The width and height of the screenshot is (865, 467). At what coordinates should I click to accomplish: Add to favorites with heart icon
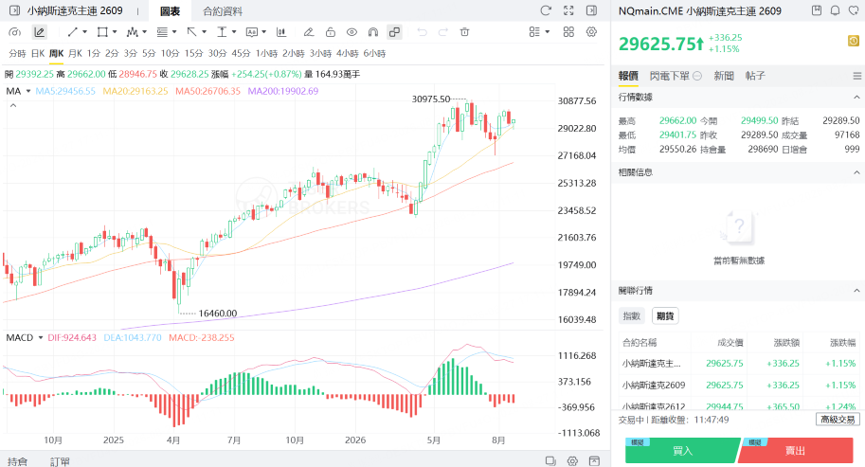point(855,10)
